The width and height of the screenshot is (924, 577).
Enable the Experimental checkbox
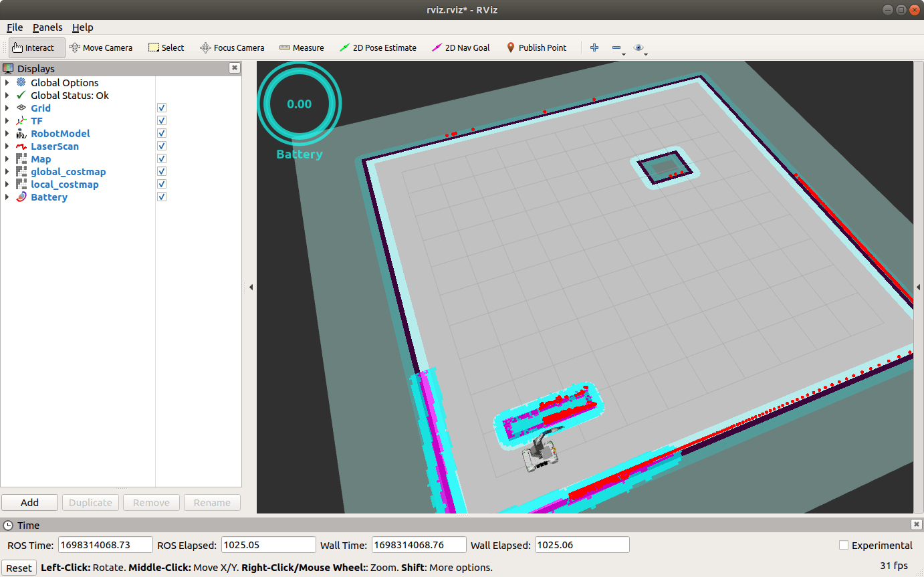click(844, 545)
